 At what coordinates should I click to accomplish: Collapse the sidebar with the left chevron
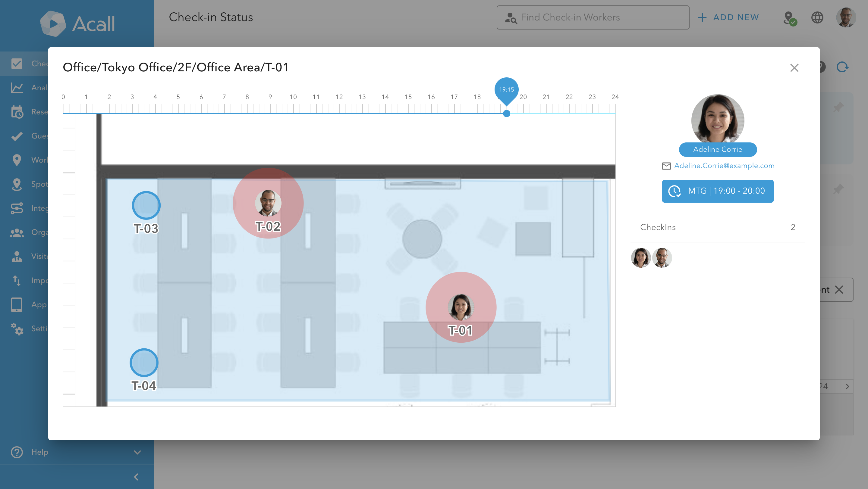tap(136, 477)
